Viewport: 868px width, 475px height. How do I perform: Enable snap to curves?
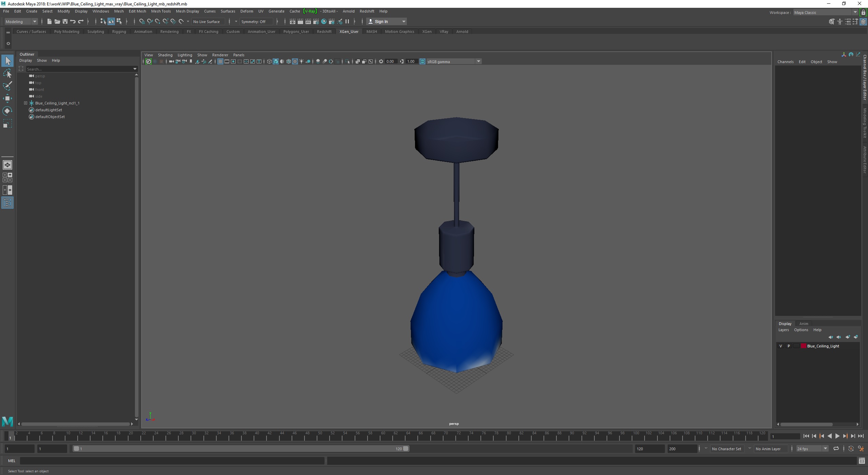(x=150, y=21)
